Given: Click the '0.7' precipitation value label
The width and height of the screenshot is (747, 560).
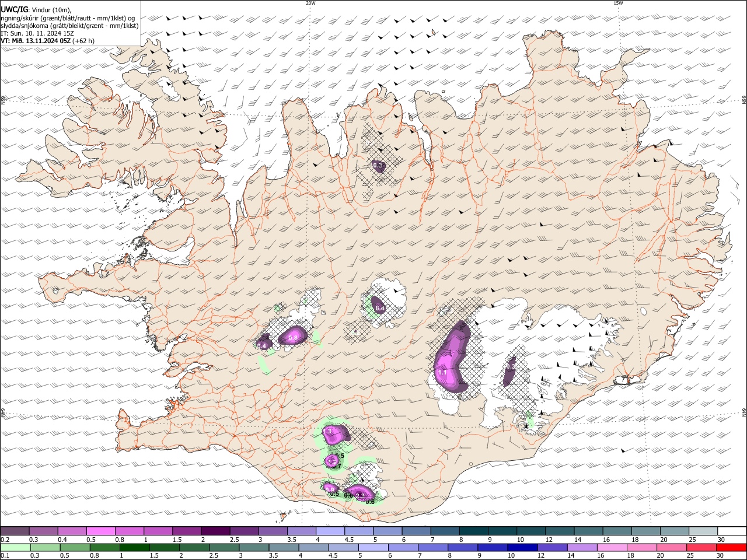Looking at the screenshot, I should click(337, 467).
